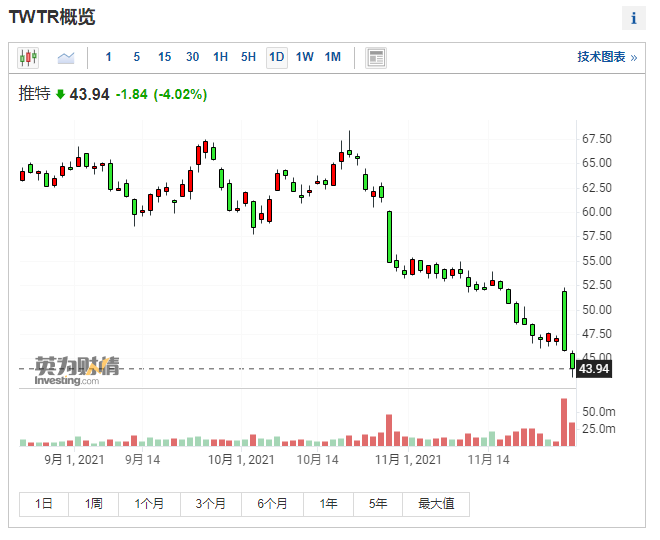Select the 1M interval
The width and height of the screenshot is (660, 540).
point(333,57)
